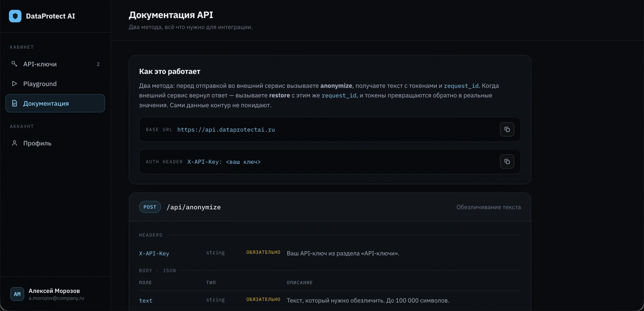Click the key icon beside API-ключи
Screen dimensions: 644x311
[x=14, y=64]
